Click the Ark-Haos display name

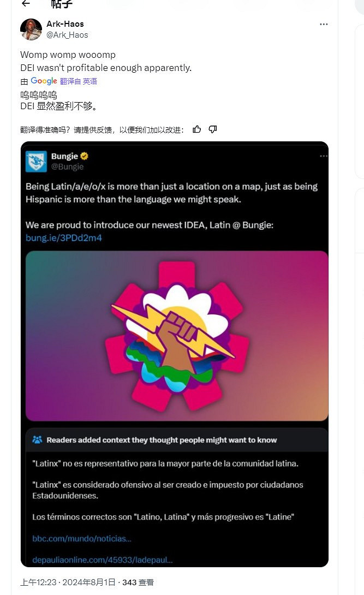[65, 24]
